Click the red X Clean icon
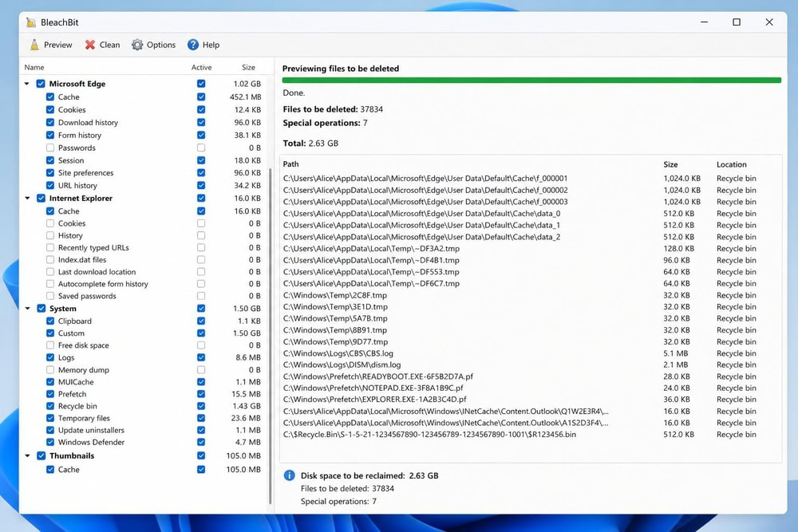This screenshot has width=798, height=532. point(90,45)
